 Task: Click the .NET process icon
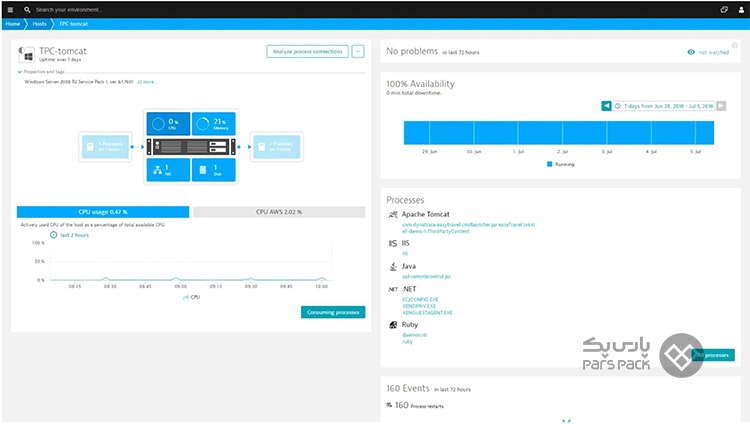point(393,290)
